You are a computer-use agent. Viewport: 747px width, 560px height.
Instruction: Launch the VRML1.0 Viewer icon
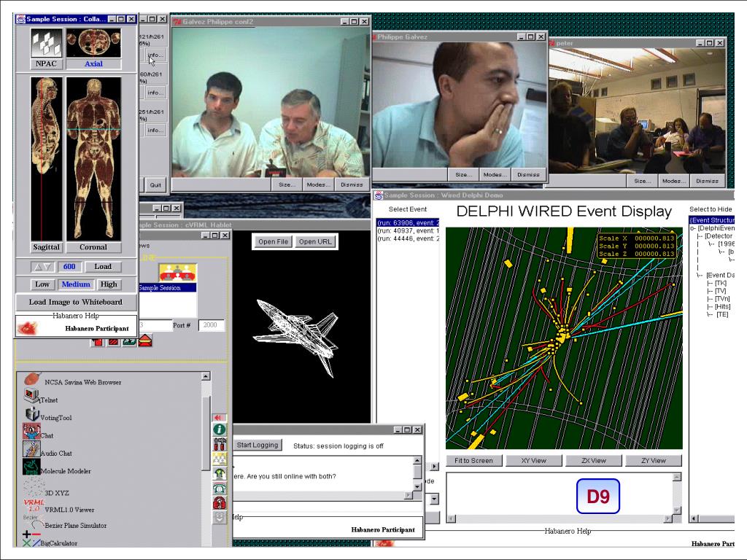pos(34,505)
